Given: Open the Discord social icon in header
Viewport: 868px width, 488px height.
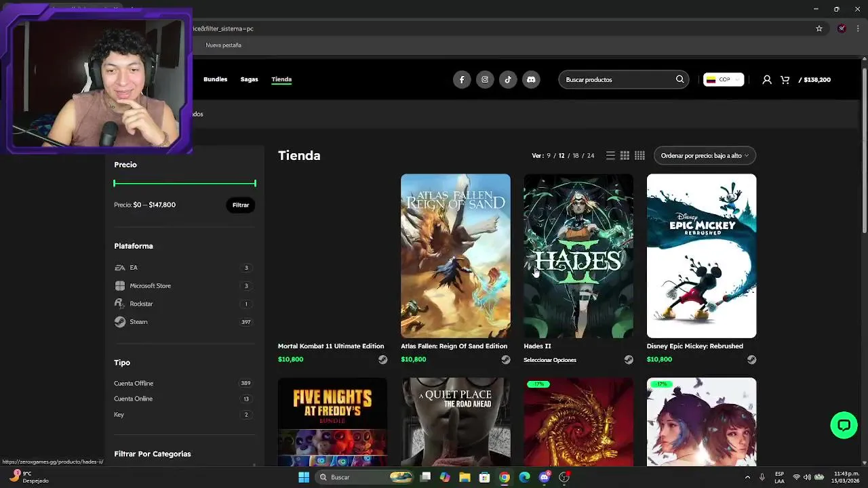Looking at the screenshot, I should coord(531,79).
